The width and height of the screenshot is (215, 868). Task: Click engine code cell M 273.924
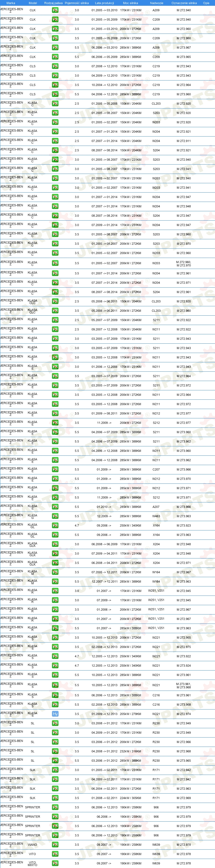[x=184, y=666]
